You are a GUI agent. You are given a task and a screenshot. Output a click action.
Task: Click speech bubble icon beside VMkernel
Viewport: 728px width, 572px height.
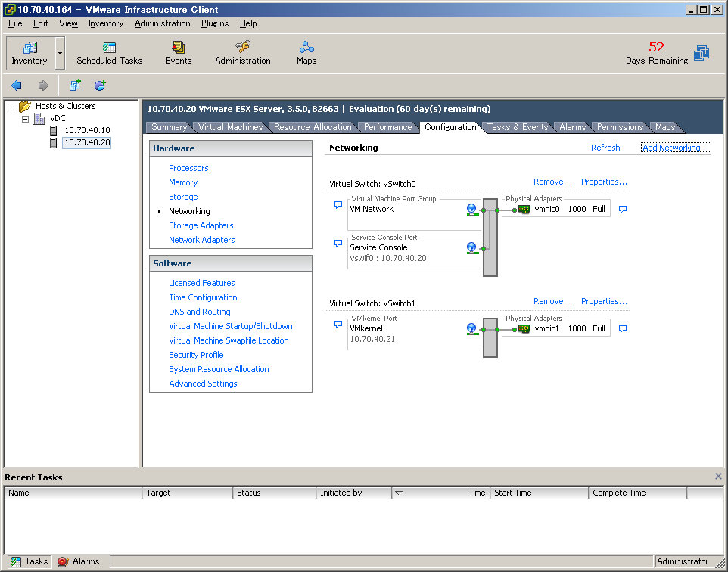(338, 324)
